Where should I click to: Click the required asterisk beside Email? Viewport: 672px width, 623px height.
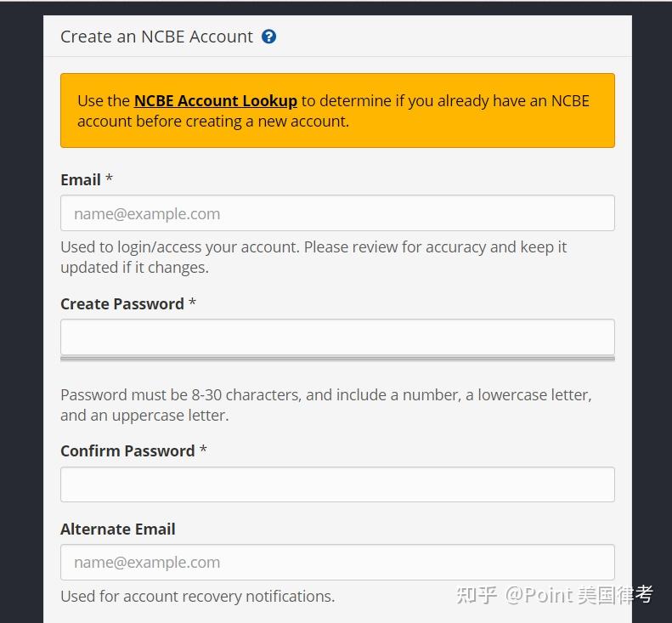coord(109,179)
